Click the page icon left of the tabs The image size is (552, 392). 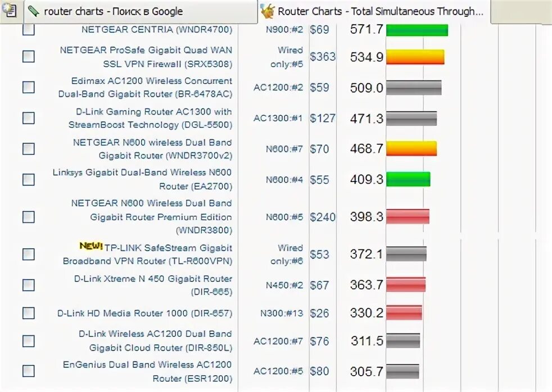10,10
